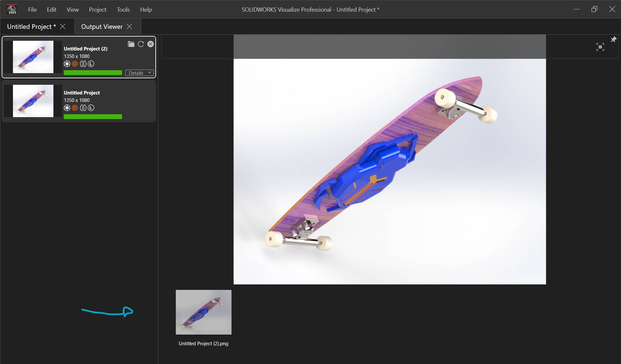Cancel the Untitled Project (2) render job
Screen dimensions: 621x364
pos(151,44)
